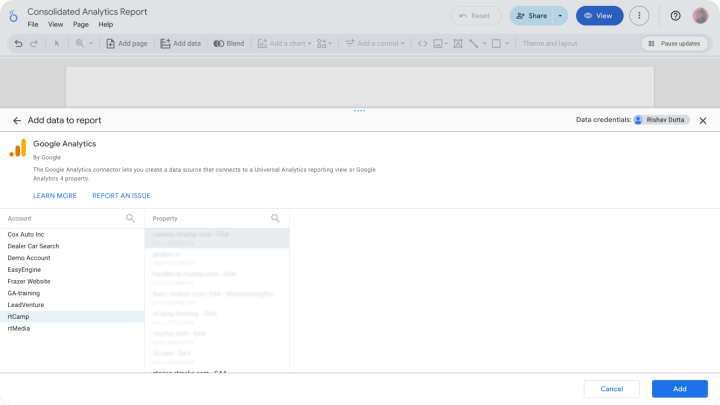
Task: Select the Cox Auto Inc account
Action: coord(72,234)
